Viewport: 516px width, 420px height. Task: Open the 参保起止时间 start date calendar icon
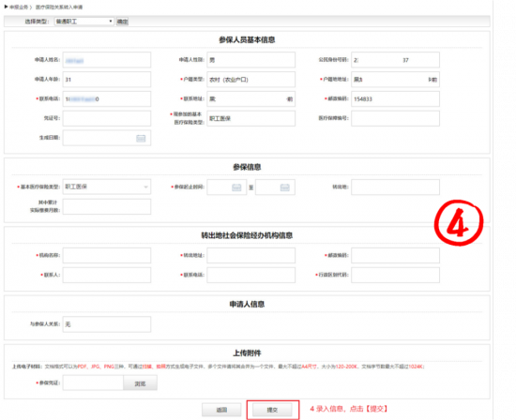(236, 187)
